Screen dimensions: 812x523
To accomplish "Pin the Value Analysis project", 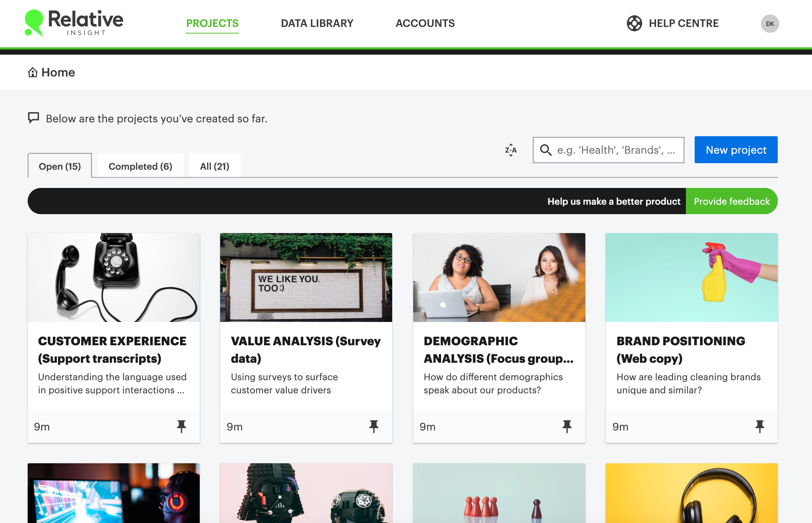I will [374, 426].
